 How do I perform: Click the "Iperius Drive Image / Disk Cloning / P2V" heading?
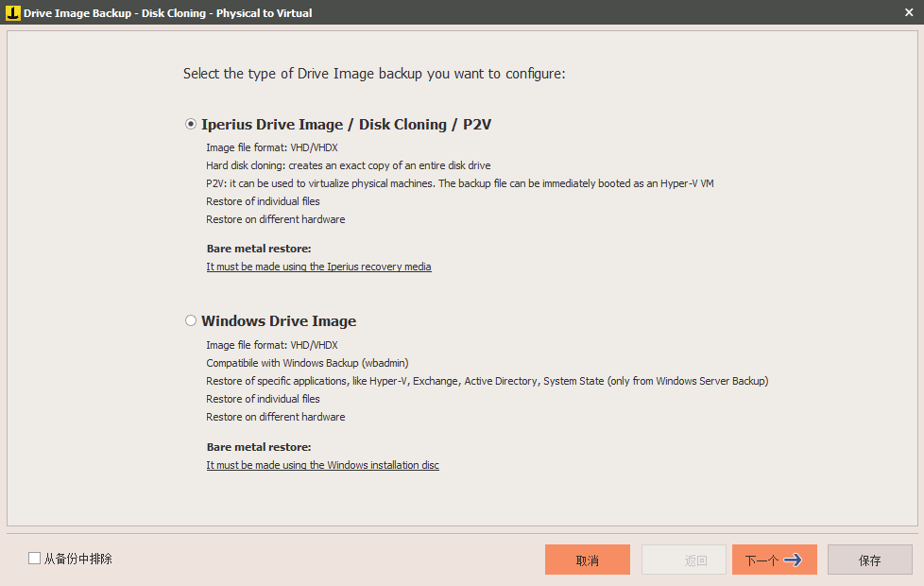point(346,125)
